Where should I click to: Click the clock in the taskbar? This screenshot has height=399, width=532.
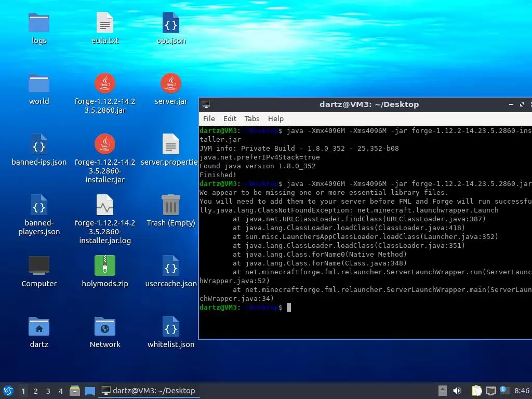tap(522, 391)
